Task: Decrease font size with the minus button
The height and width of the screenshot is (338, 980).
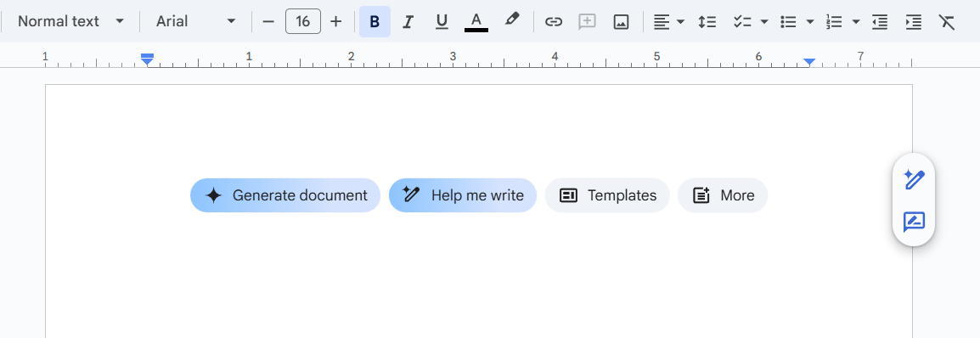Action: (x=268, y=22)
